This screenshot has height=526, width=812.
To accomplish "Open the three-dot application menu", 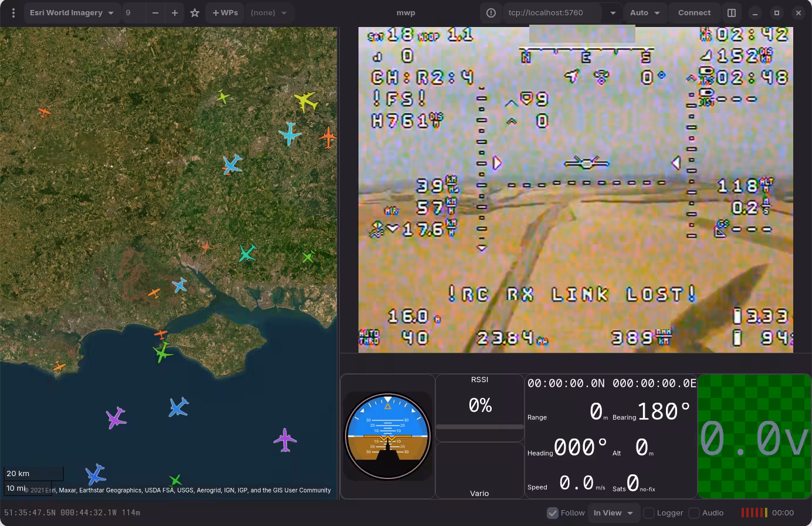I will (x=13, y=12).
